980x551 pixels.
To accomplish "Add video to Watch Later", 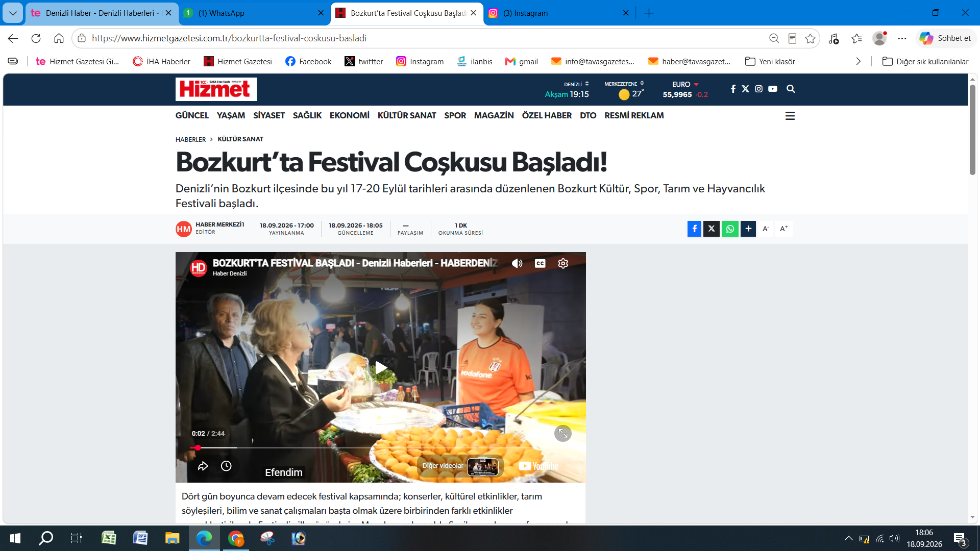I will 226,466.
